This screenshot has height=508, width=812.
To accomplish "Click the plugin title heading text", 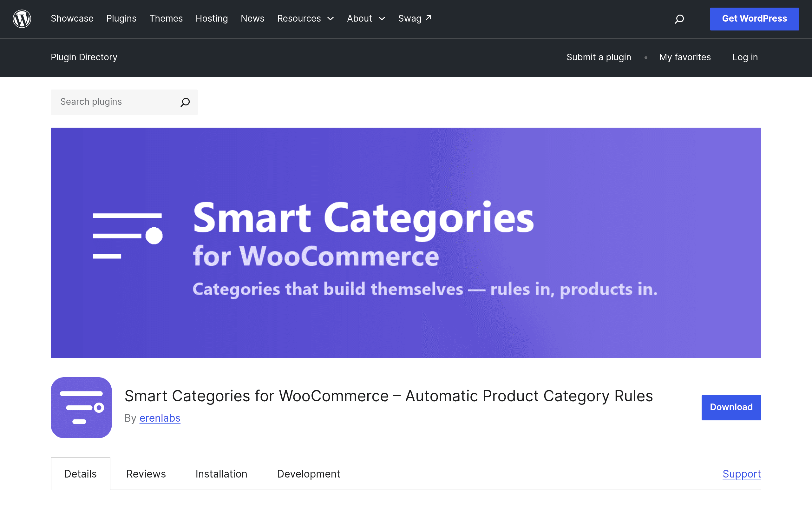I will 389,396.
